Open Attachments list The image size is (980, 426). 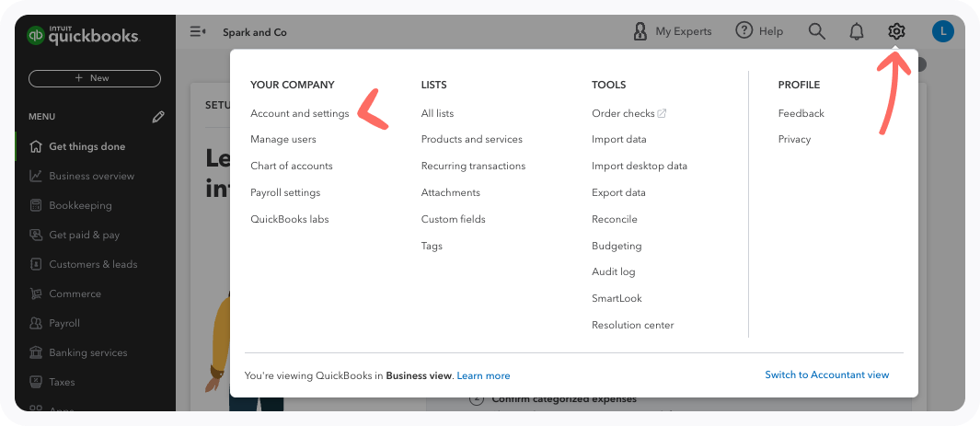click(x=451, y=192)
